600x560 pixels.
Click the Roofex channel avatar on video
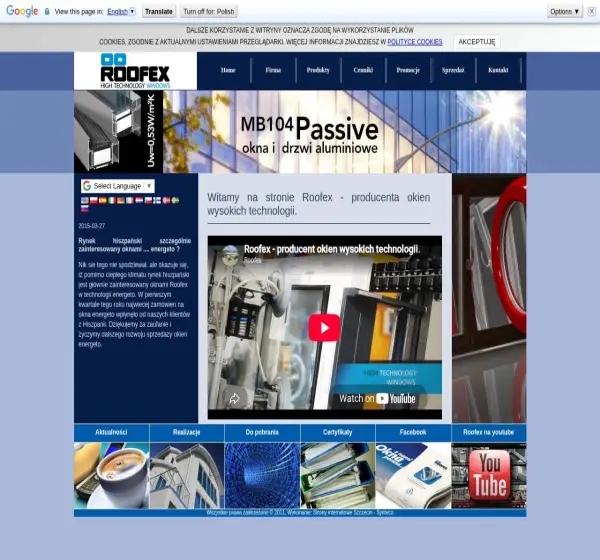pos(230,254)
